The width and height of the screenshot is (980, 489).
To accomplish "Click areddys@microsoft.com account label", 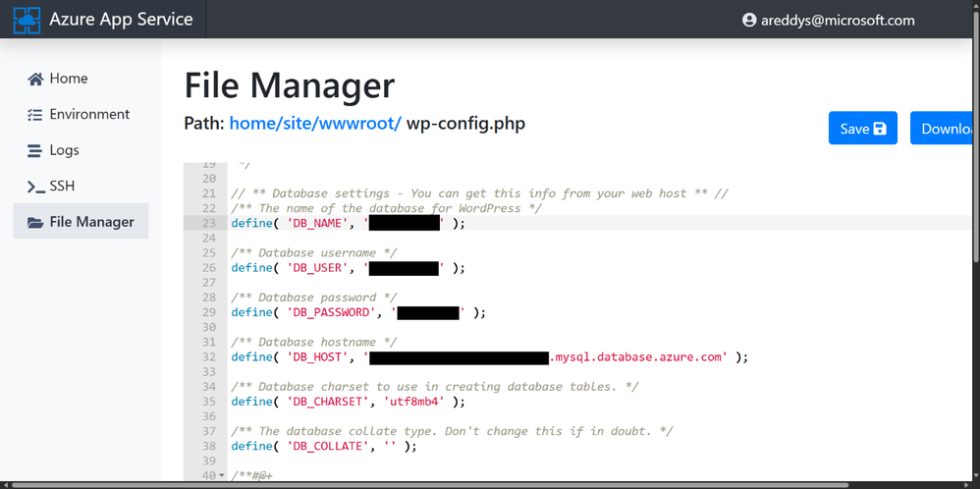I will [x=838, y=20].
